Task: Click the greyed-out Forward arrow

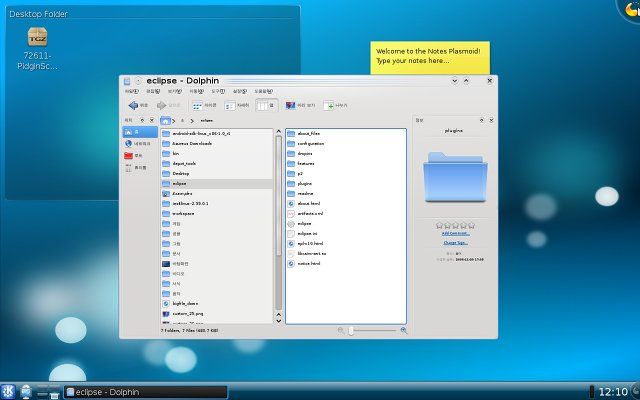Action: tap(168, 105)
